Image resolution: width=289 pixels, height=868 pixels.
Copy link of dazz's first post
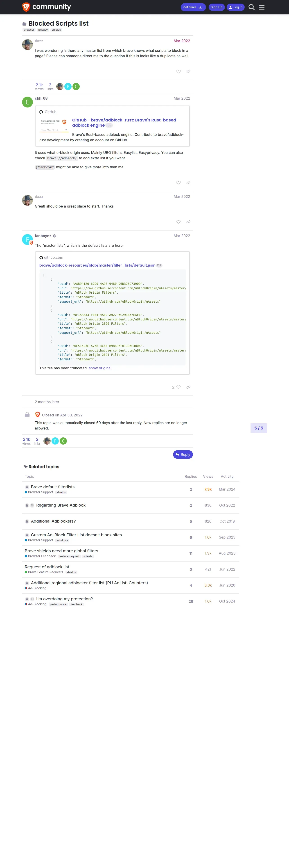(x=188, y=71)
